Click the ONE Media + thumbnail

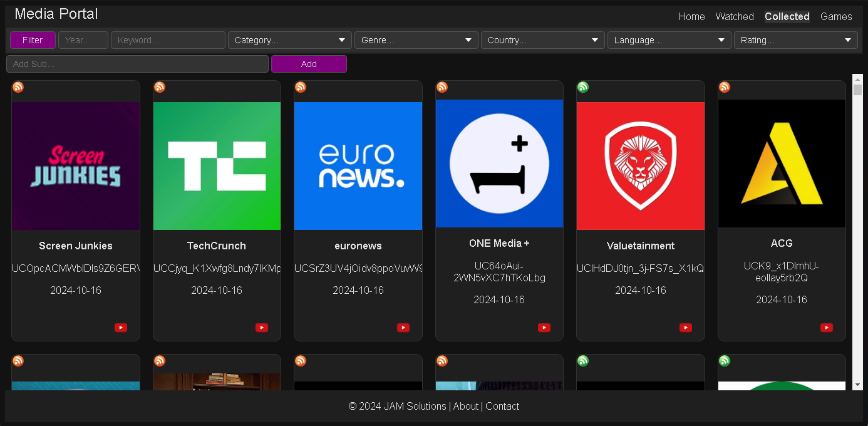click(x=499, y=164)
